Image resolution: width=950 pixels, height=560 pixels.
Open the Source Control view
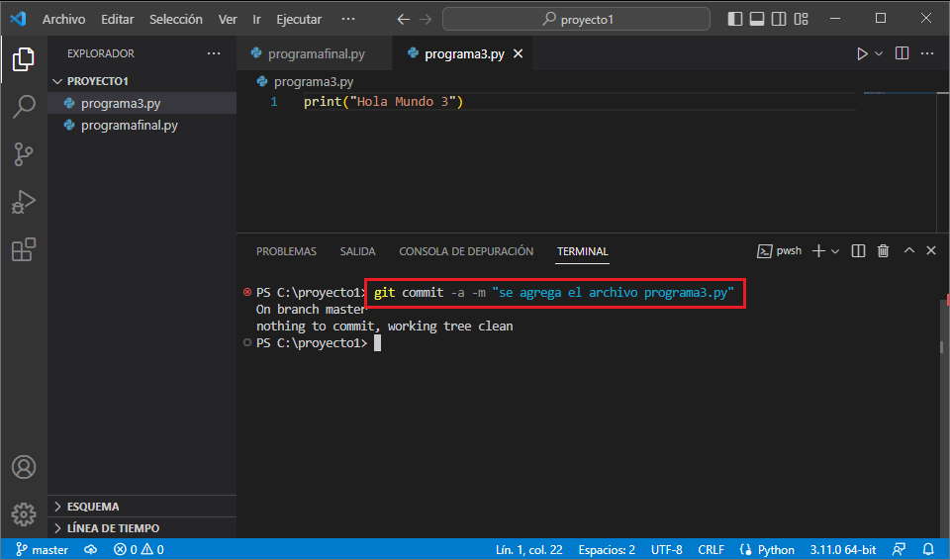24,154
